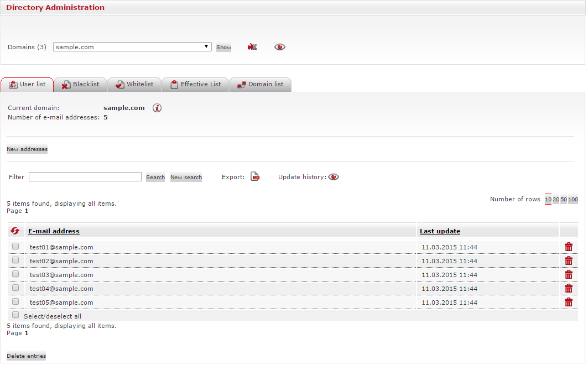Sort by the E-mail address column header
The width and height of the screenshot is (588, 365).
coord(54,231)
